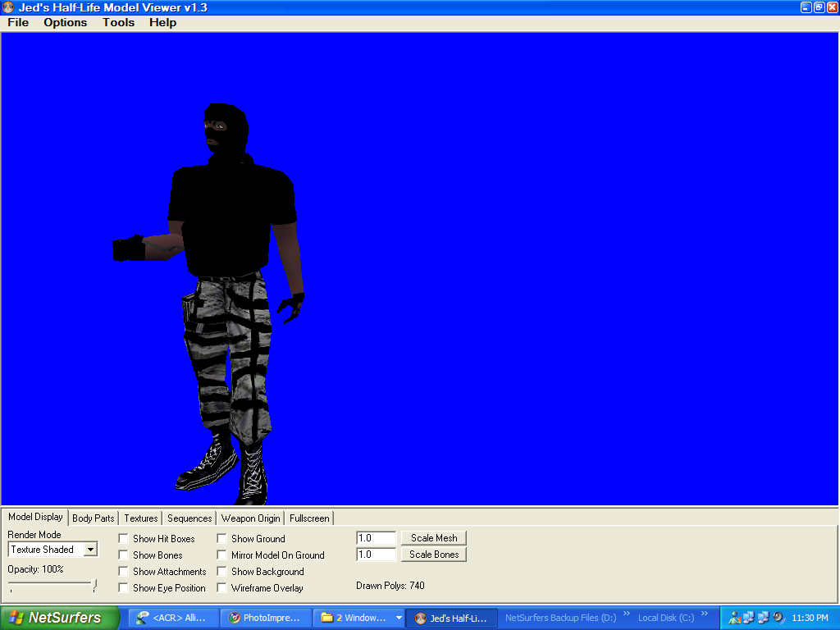840x630 pixels.
Task: Click the Scale Mesh value field
Action: point(376,538)
